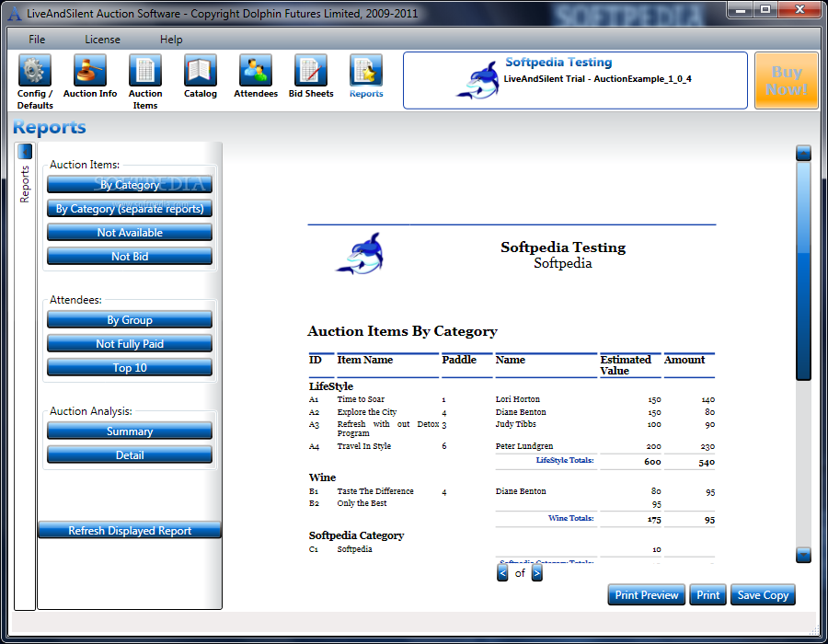Open the Bid Sheets icon

(311, 70)
